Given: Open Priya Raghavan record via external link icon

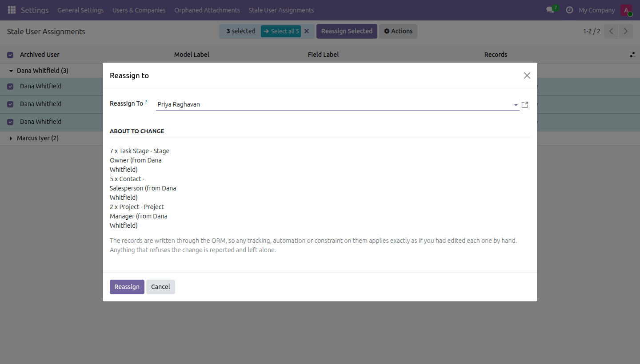Looking at the screenshot, I should coord(525,105).
